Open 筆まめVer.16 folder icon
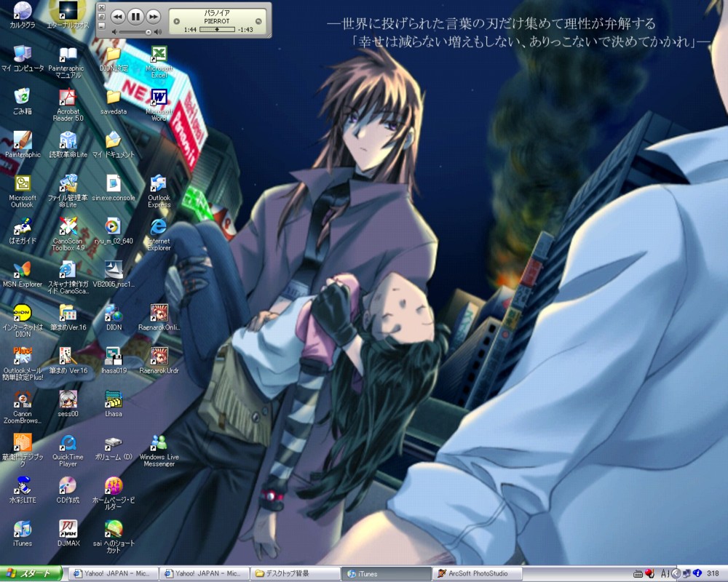This screenshot has height=582, width=728. 68,317
